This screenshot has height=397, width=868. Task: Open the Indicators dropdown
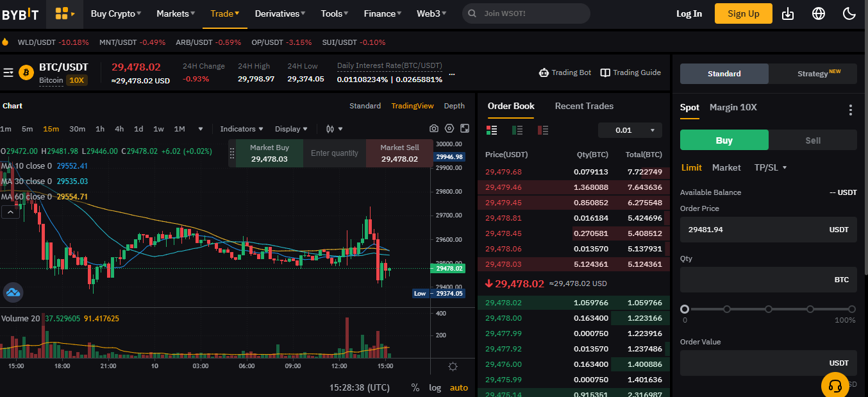(242, 129)
